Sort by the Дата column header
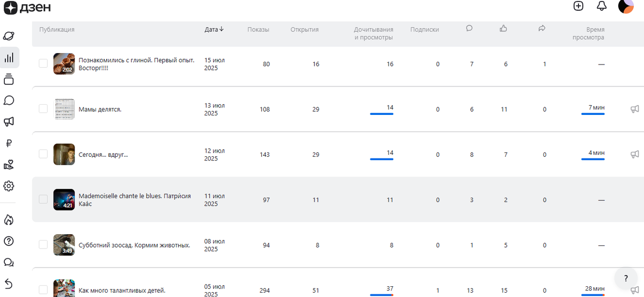 tap(214, 30)
